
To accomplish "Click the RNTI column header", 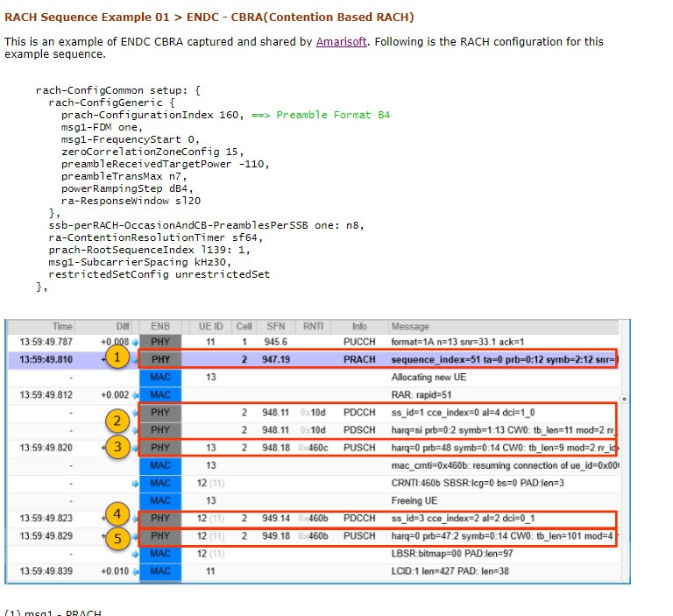I will [x=312, y=326].
